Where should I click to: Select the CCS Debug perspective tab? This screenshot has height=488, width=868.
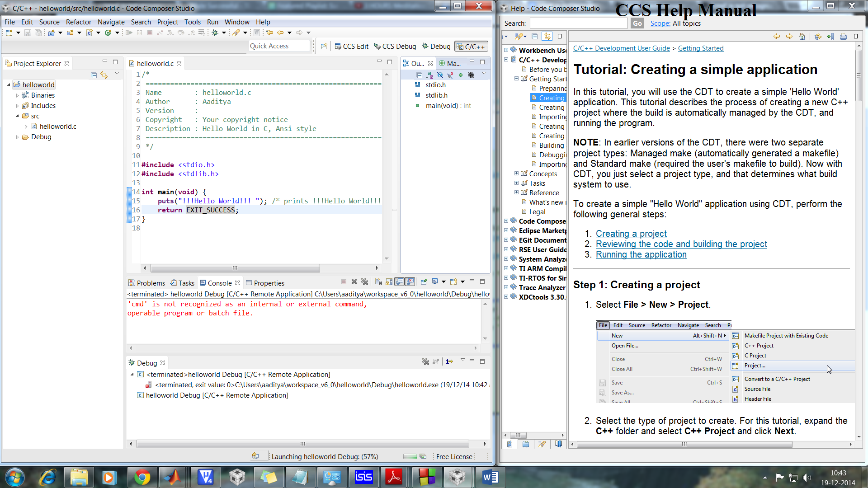click(396, 46)
